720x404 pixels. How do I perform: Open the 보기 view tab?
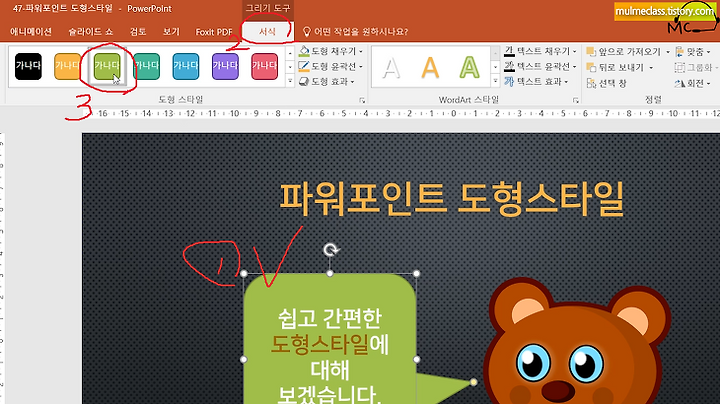[171, 32]
